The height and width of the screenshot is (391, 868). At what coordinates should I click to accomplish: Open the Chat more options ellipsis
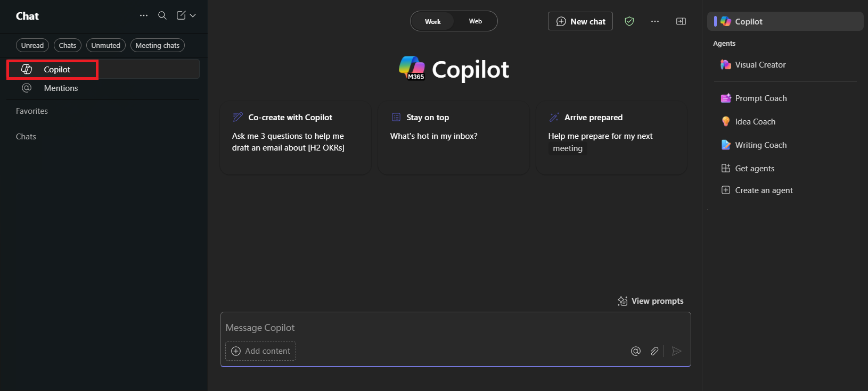[144, 16]
